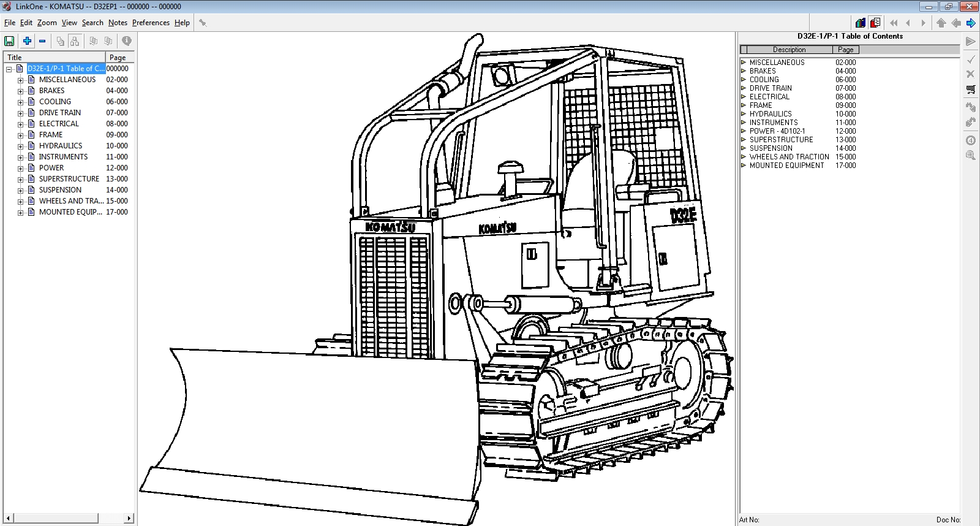Click the grey up arrow navigation icon
The image size is (980, 526).
(941, 23)
